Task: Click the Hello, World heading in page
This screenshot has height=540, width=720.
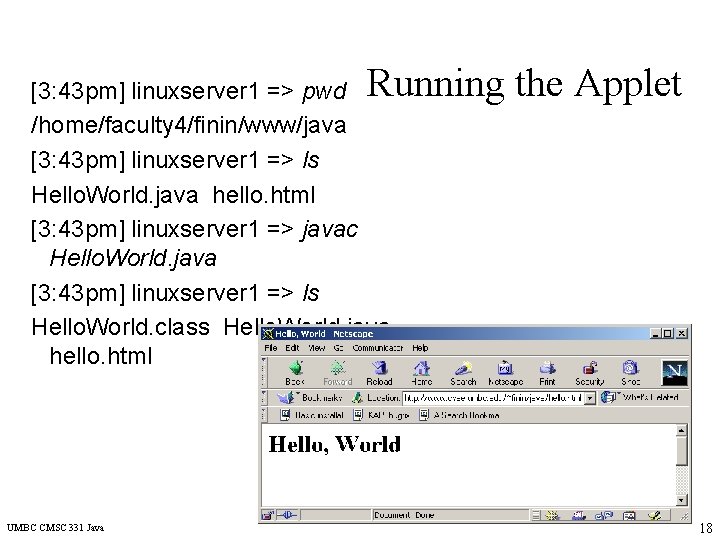Action: tap(335, 444)
